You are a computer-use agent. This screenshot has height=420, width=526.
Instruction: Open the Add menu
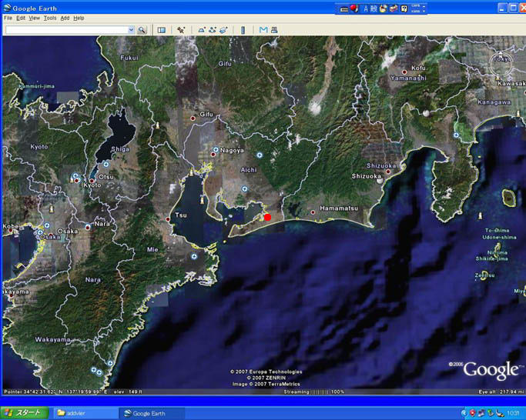[65, 18]
